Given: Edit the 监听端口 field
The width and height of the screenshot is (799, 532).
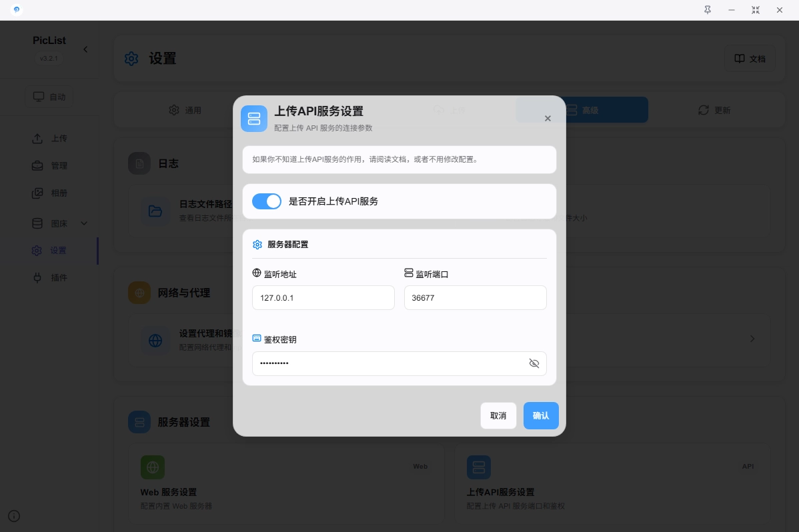Looking at the screenshot, I should click(x=475, y=298).
